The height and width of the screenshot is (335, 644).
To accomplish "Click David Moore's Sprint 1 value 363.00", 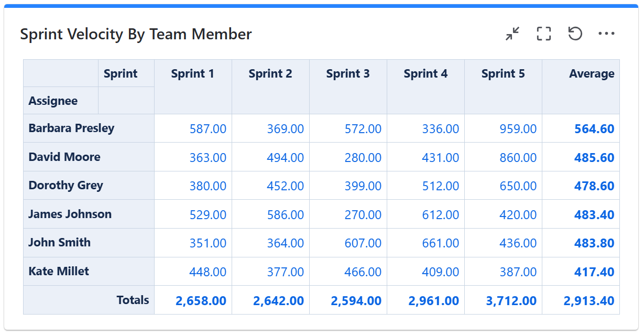I will click(208, 158).
